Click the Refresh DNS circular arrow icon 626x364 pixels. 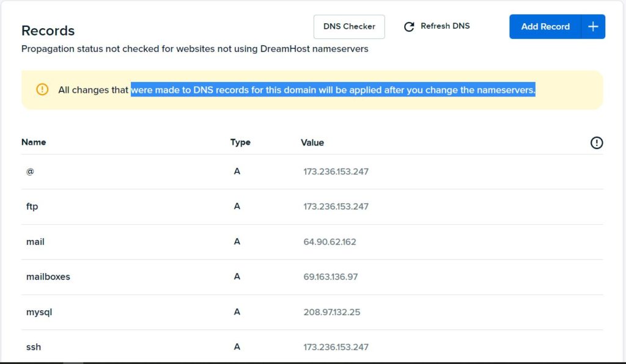click(x=409, y=27)
